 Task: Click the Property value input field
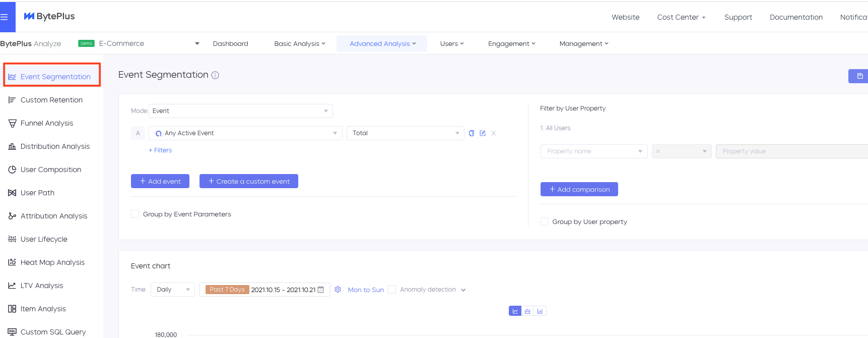click(x=792, y=151)
